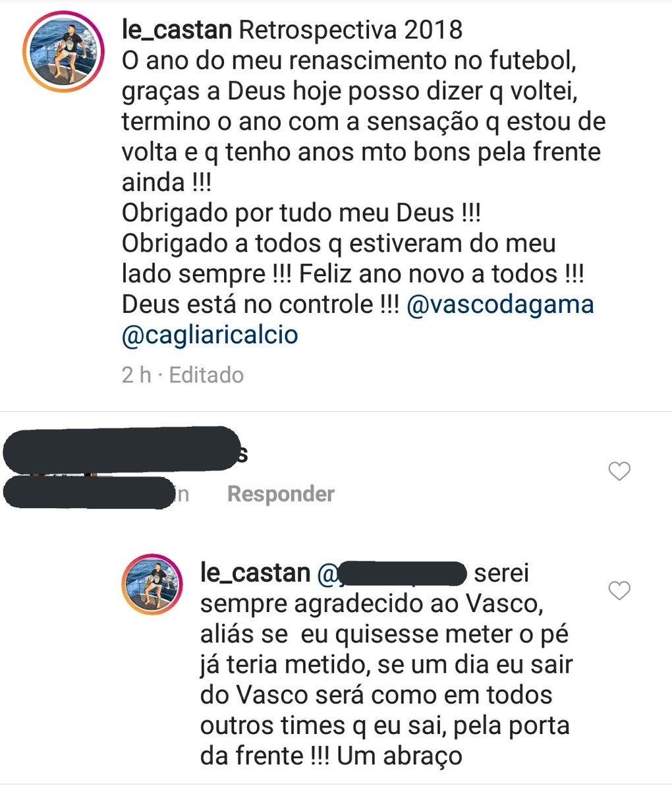Click the 'Feliz ano novo a todos' text
This screenshot has width=672, height=790.
(440, 274)
